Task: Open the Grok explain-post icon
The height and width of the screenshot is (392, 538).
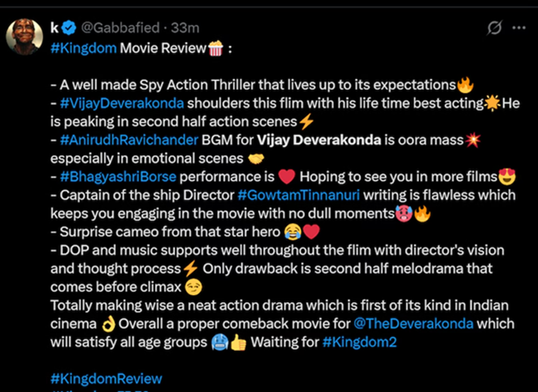Action: tap(494, 28)
